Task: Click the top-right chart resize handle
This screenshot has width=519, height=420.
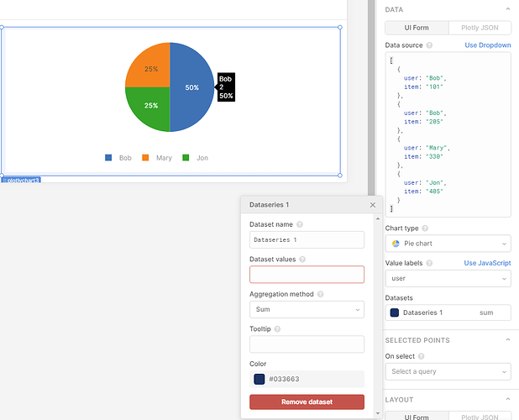Action: [340, 28]
